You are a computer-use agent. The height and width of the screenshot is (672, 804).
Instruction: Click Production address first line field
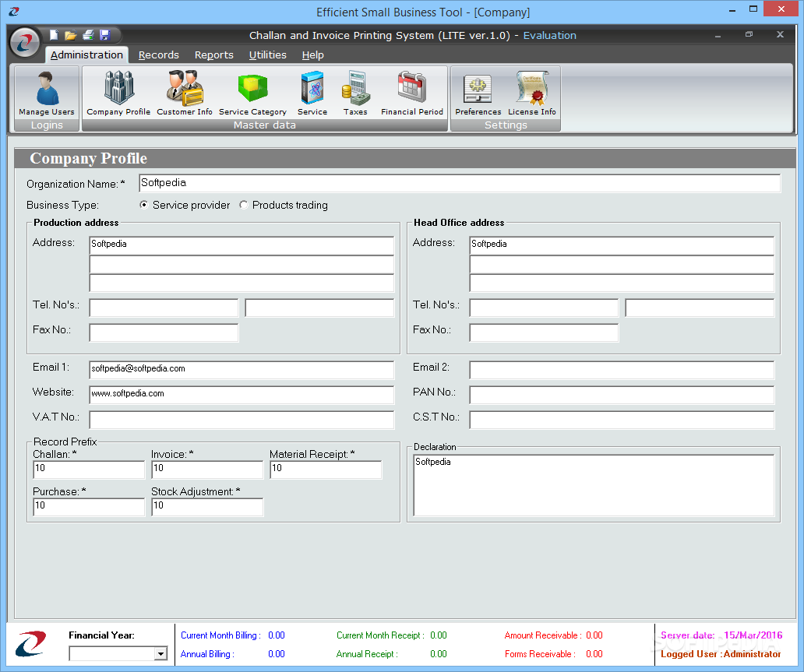242,245
